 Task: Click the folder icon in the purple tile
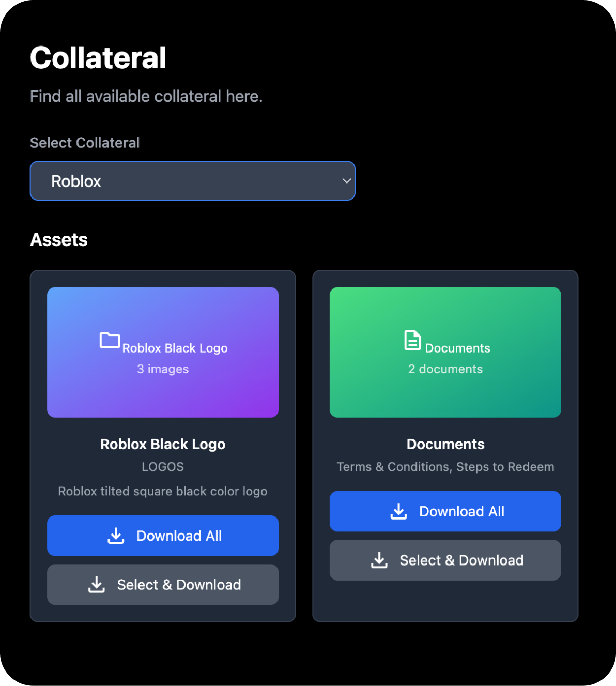[x=110, y=341]
